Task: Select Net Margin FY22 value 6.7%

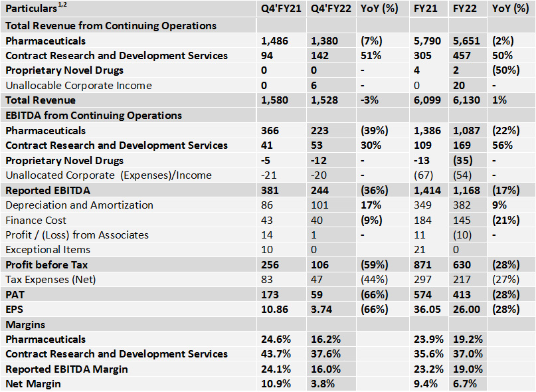Action: click(465, 384)
